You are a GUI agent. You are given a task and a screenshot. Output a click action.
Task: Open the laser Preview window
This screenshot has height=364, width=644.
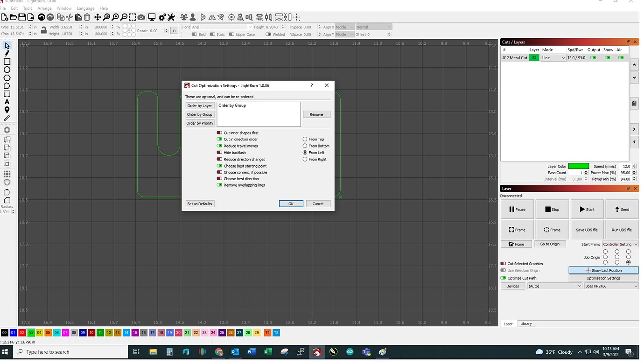coord(152,17)
